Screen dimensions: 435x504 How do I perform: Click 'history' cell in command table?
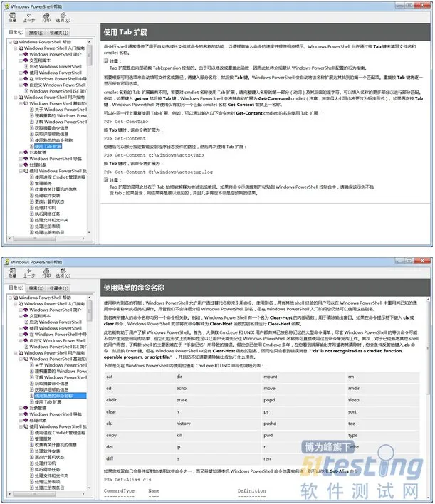[218, 424]
